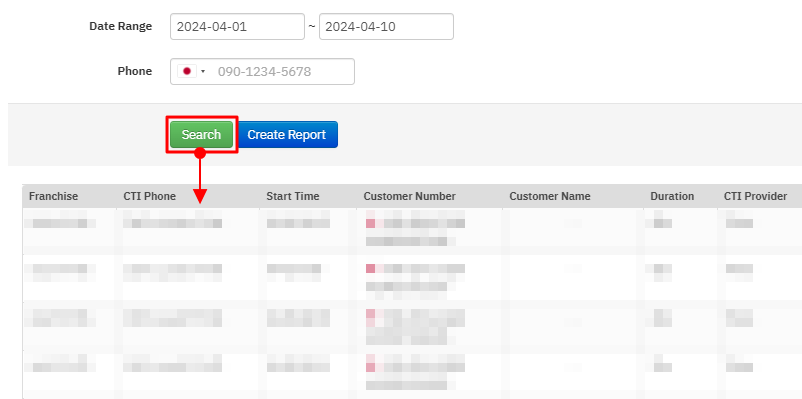This screenshot has height=399, width=802.
Task: Click the Create Report button
Action: (287, 135)
